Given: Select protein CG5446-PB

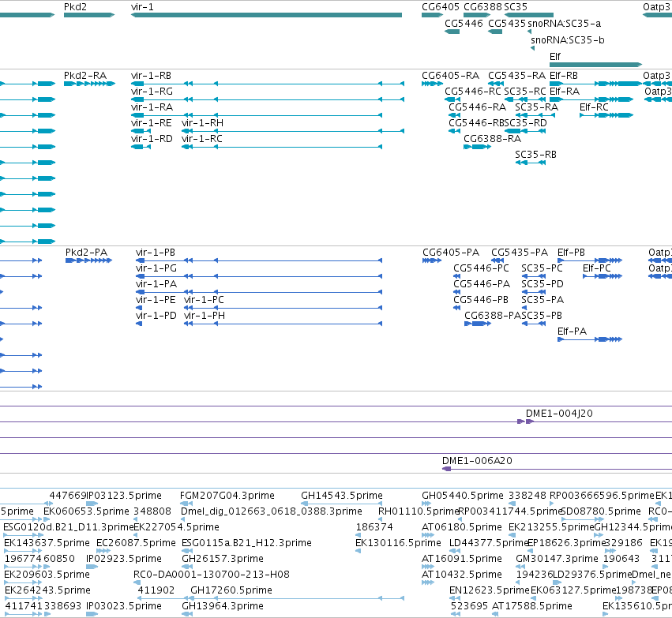Looking at the screenshot, I should point(481,300).
